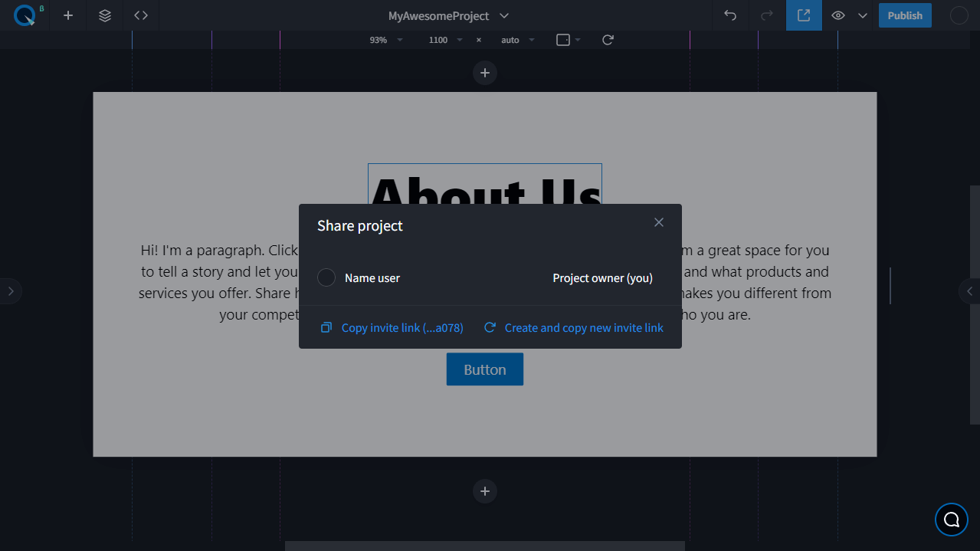The width and height of the screenshot is (980, 551).
Task: Click the Publish button
Action: 905,15
